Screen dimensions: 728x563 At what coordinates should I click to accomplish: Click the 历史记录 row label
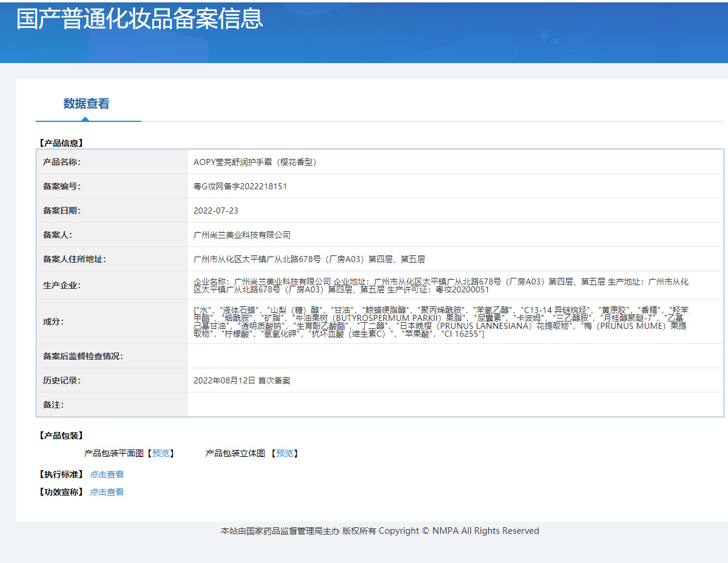point(62,380)
